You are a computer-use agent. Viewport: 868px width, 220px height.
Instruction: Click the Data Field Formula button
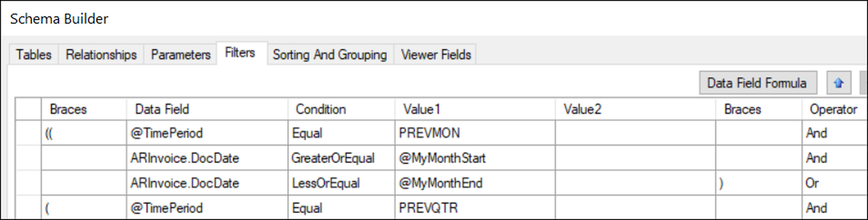click(x=758, y=83)
